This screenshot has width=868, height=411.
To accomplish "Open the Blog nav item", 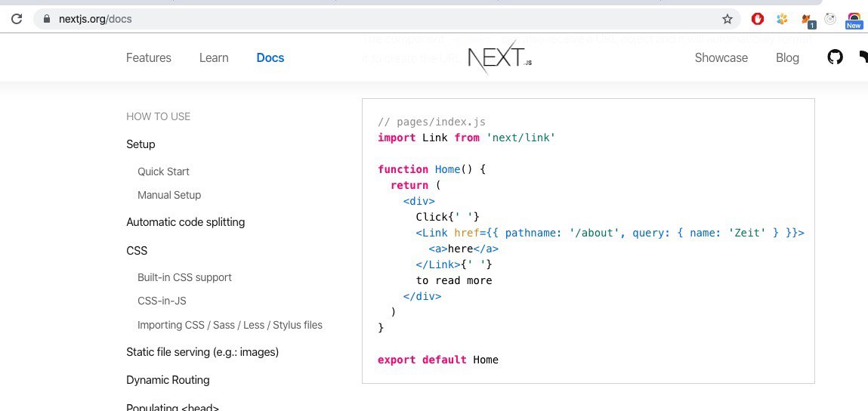I will (787, 57).
